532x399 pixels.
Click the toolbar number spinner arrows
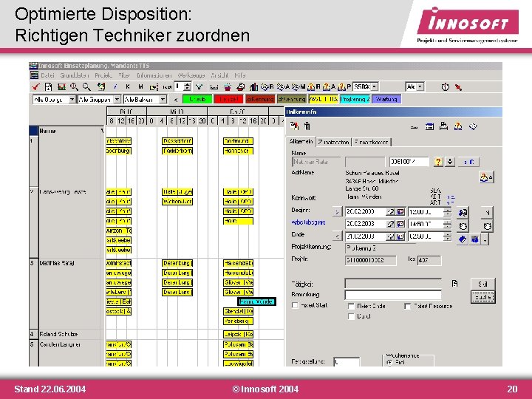tap(187, 87)
